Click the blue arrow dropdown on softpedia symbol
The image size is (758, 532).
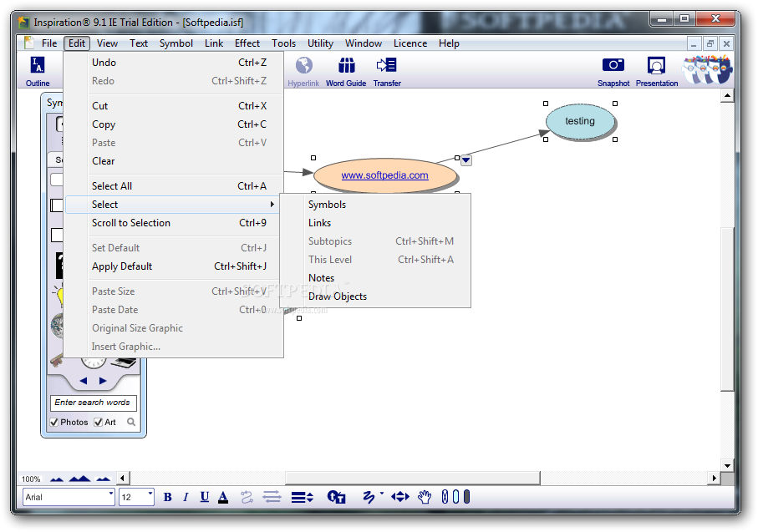pyautogui.click(x=466, y=160)
